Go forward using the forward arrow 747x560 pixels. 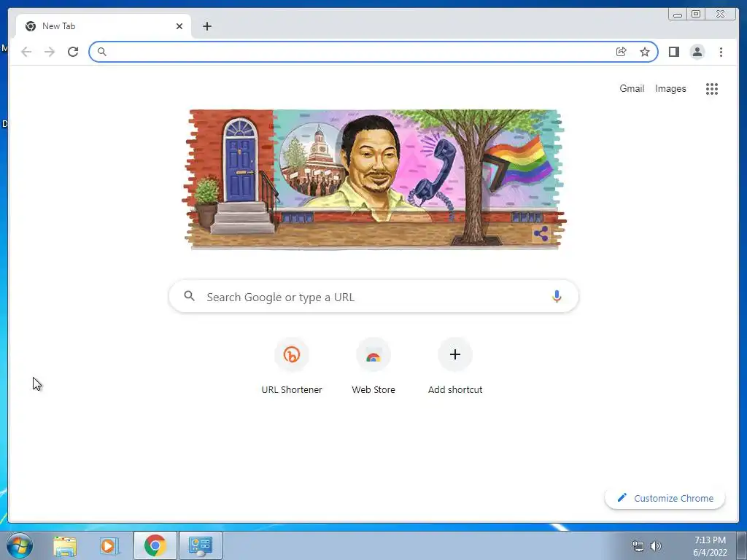[50, 52]
